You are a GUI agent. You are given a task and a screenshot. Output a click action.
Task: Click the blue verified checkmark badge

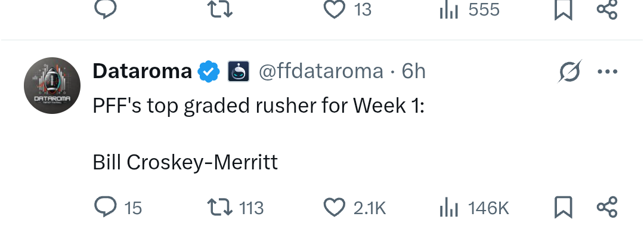tap(209, 72)
